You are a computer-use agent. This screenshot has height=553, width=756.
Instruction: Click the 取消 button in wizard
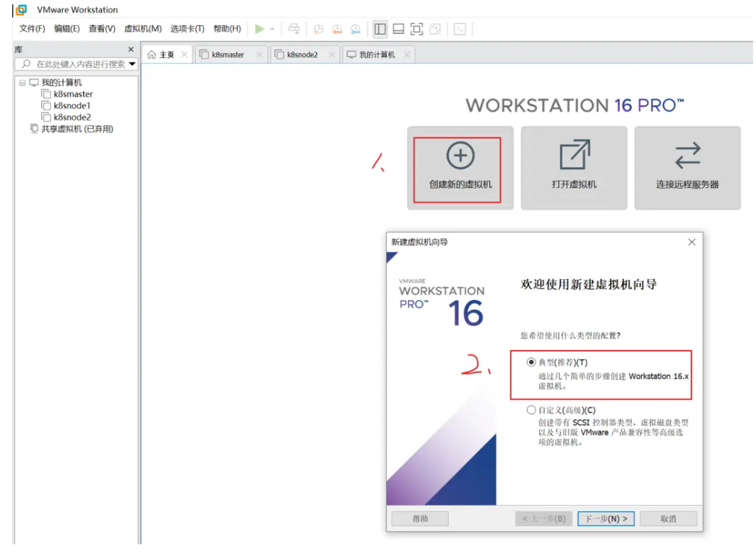click(x=668, y=518)
